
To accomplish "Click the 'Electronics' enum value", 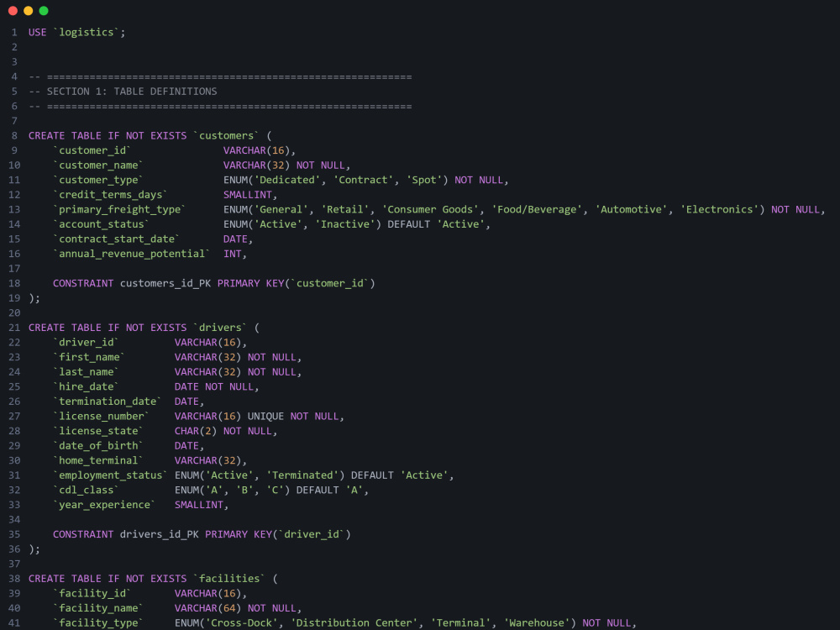I will 720,209.
